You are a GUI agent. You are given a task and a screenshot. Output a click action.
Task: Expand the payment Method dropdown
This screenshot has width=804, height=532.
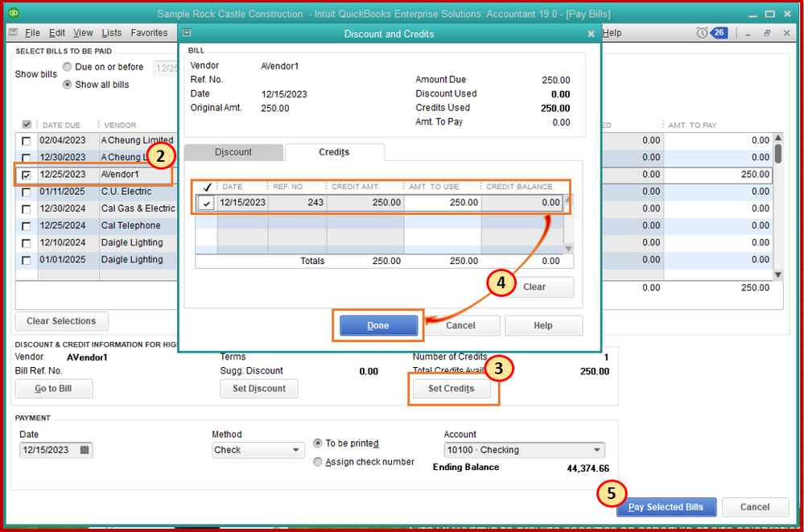pos(295,450)
